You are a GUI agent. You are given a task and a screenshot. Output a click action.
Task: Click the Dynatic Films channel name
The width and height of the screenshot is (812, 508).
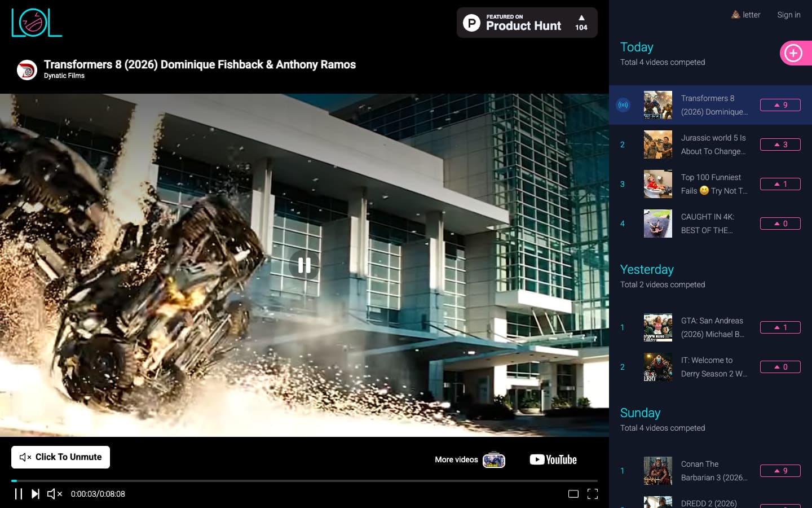[x=64, y=76]
